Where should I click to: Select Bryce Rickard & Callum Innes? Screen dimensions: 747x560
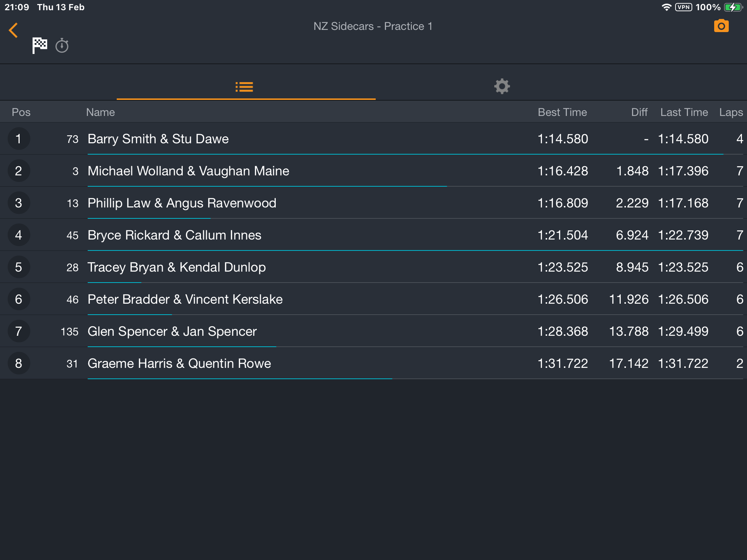coord(373,235)
